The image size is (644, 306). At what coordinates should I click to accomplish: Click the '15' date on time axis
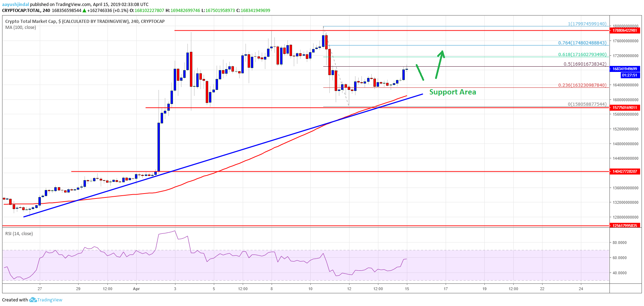coord(407,289)
